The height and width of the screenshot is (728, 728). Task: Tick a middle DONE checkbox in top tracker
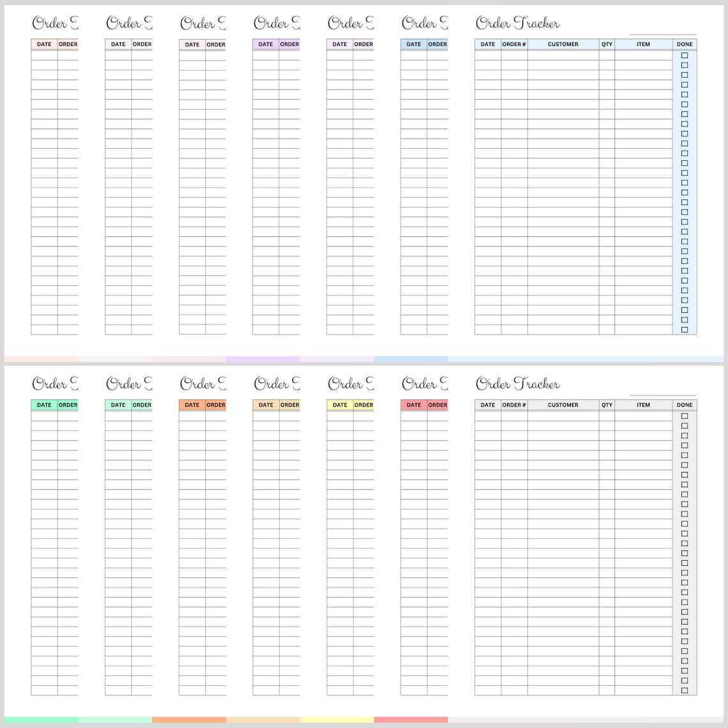(684, 192)
